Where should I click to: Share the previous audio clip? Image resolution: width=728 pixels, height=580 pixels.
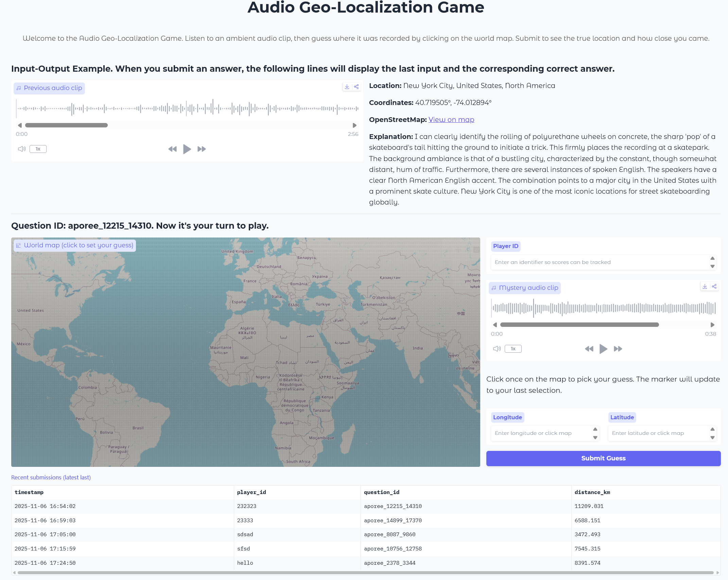point(356,87)
